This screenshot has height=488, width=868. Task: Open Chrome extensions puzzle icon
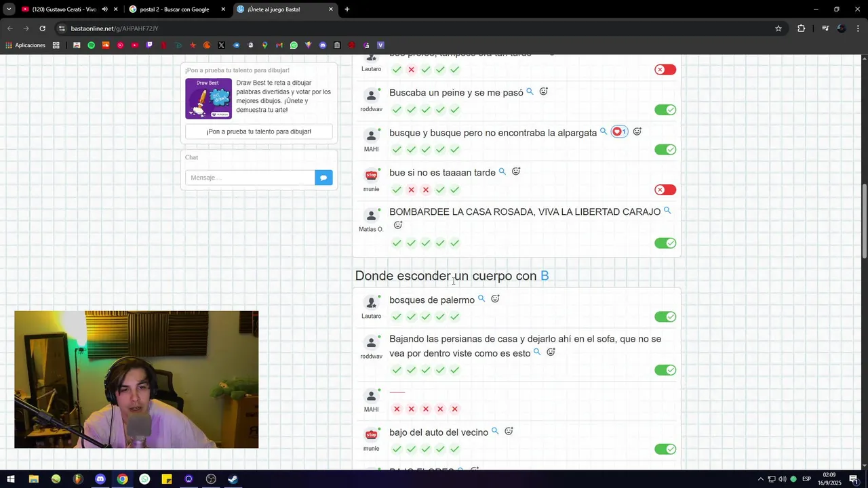[802, 28]
